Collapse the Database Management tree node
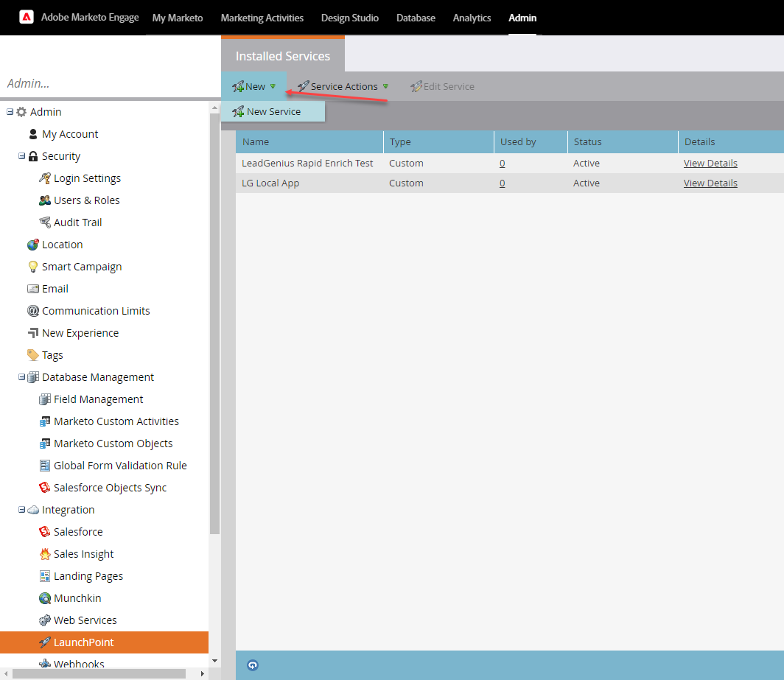Screen dimensions: 784x680 pos(21,377)
